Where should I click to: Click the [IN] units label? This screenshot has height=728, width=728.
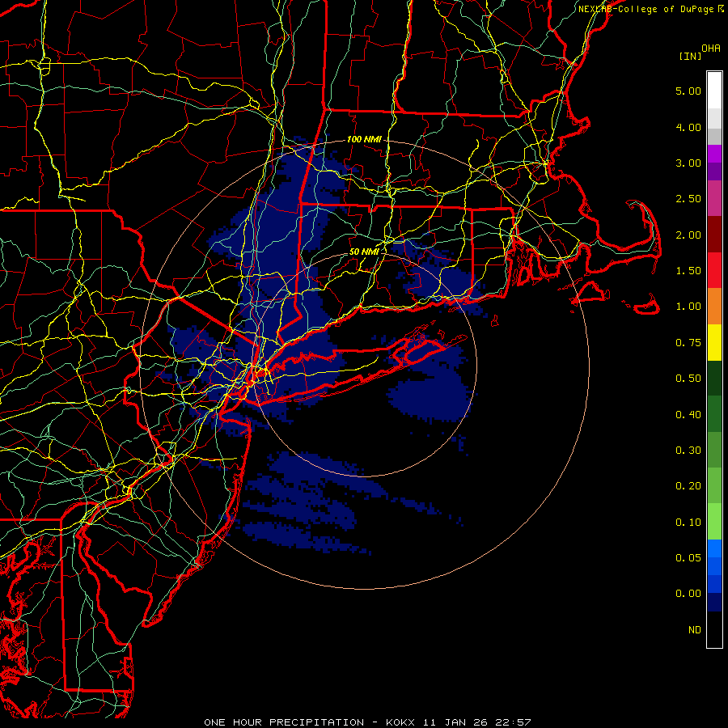(x=690, y=56)
